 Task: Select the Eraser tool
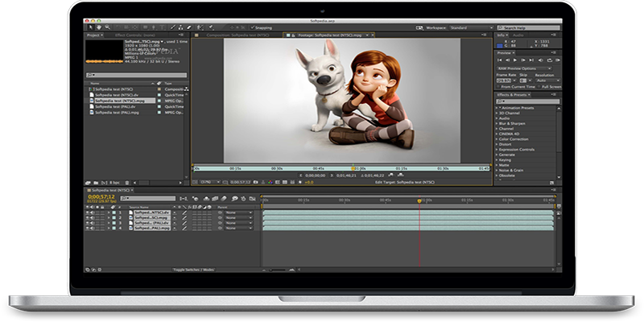click(x=189, y=27)
